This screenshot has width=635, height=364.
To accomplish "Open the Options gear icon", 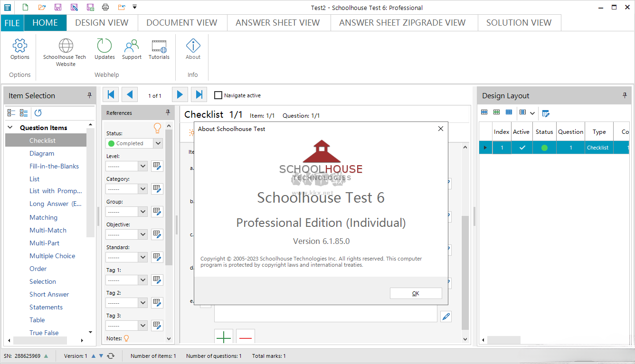I will click(20, 46).
